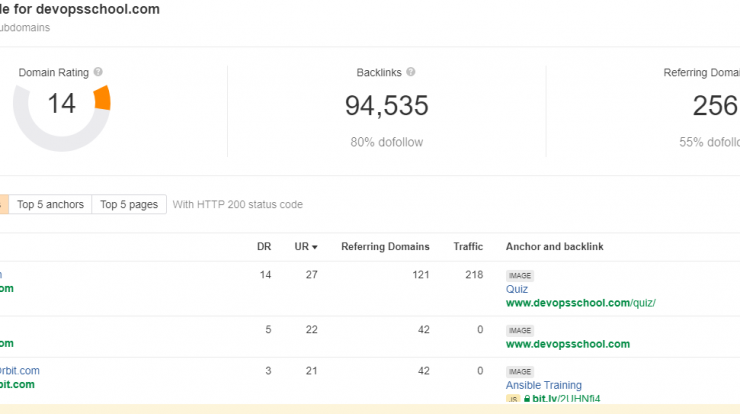The width and height of the screenshot is (740, 414).
Task: Click the UR value 27
Action: [x=311, y=275]
